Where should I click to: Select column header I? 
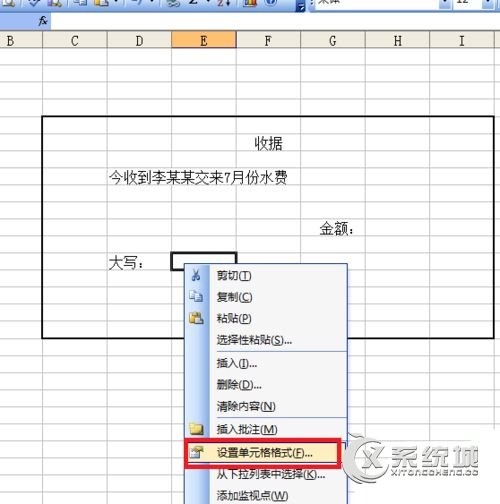point(462,41)
